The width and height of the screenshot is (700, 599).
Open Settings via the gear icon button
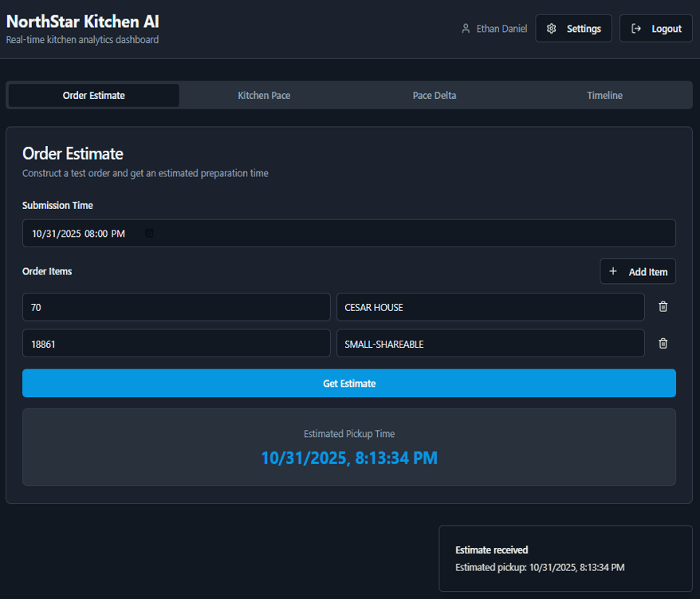point(574,29)
